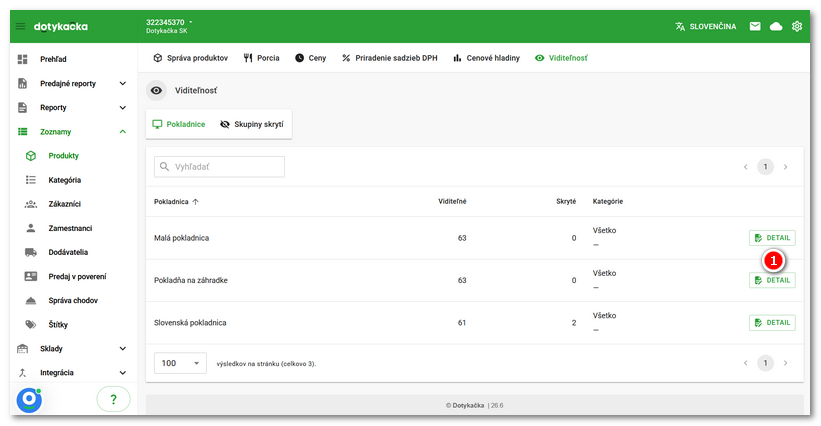Viewport: 821px width, 426px height.
Task: Switch to the Cenové hladiny tab
Action: tap(486, 58)
